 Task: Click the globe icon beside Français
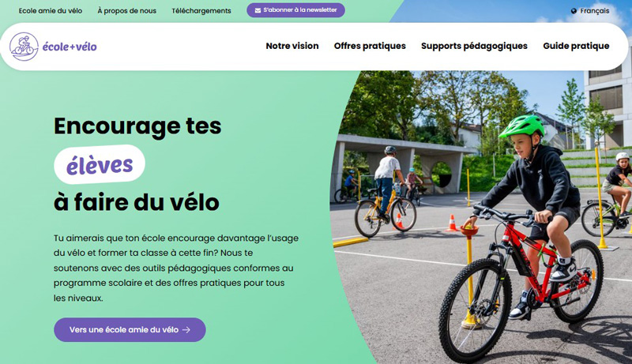coord(574,11)
